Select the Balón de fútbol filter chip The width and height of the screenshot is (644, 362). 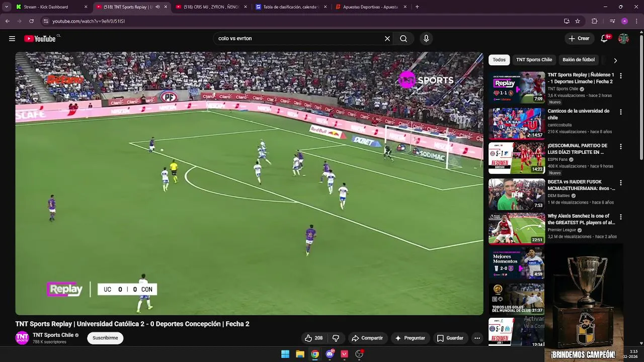point(579,60)
